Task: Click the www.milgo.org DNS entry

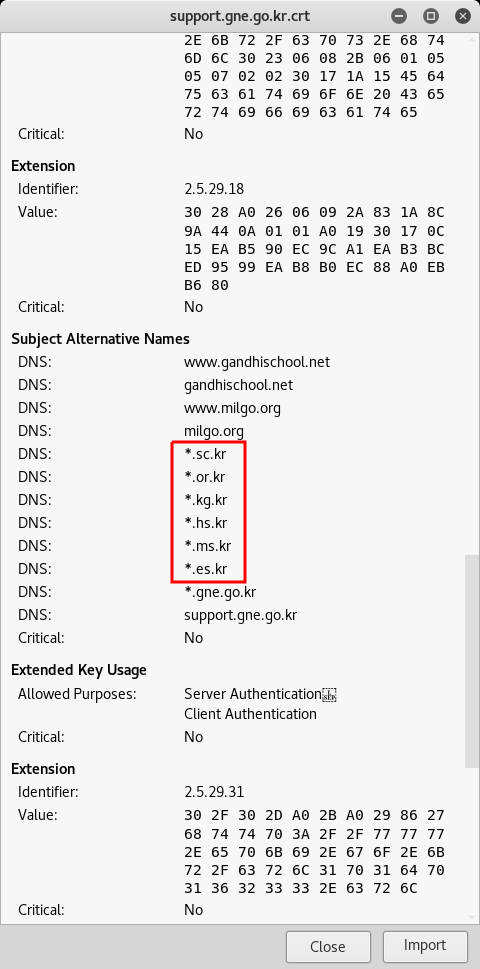Action: (x=232, y=408)
